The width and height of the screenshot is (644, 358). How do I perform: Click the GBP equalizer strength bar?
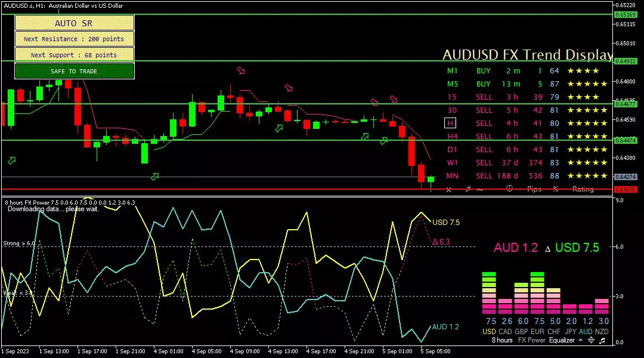521,298
